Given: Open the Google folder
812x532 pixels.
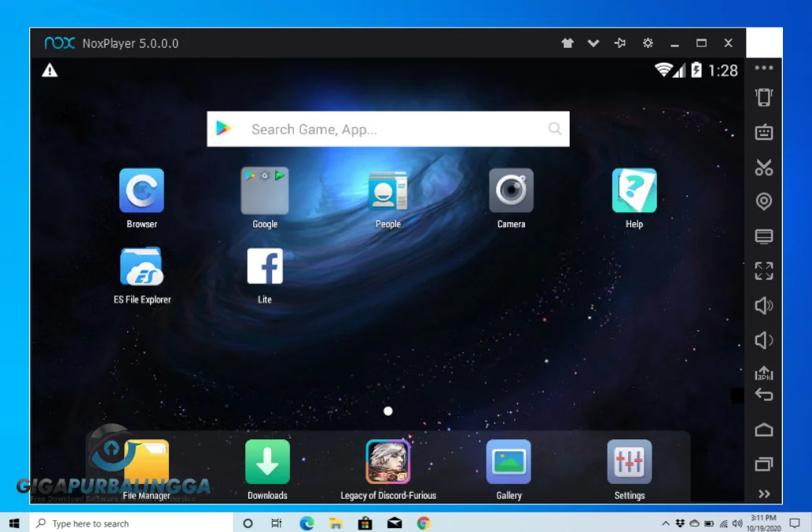Looking at the screenshot, I should 265,190.
